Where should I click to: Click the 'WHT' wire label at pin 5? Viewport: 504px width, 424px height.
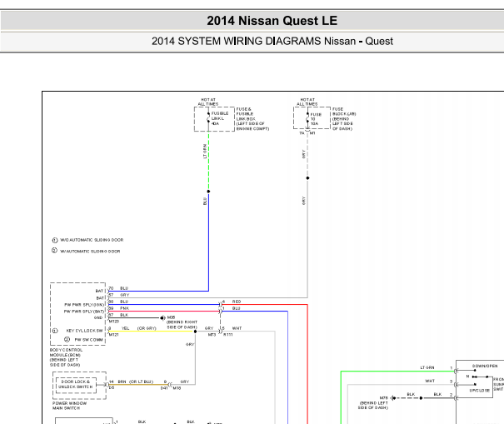(x=237, y=328)
